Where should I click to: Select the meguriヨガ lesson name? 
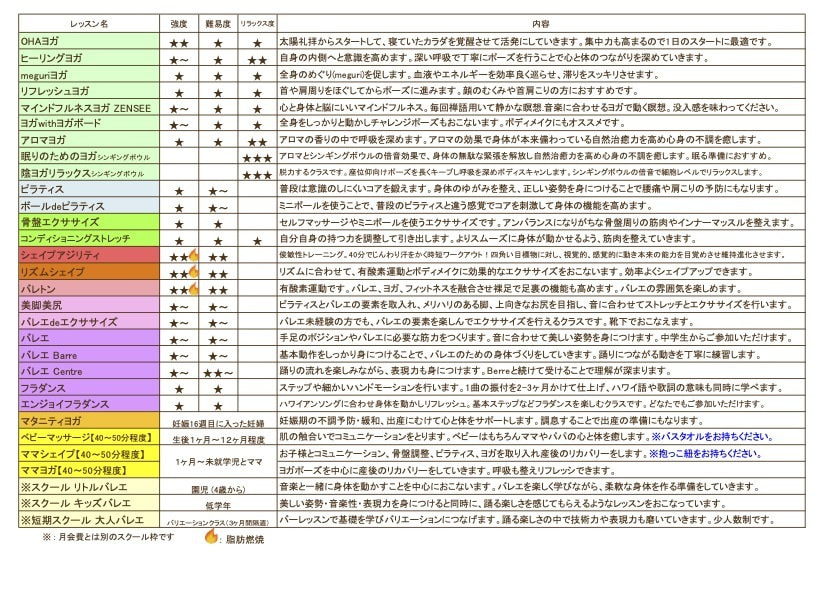[44, 75]
